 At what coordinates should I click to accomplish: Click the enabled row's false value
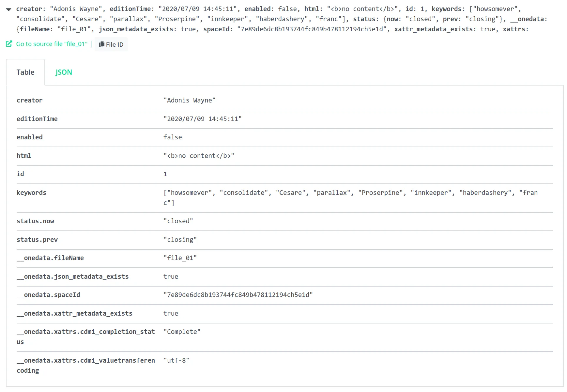[x=173, y=137]
